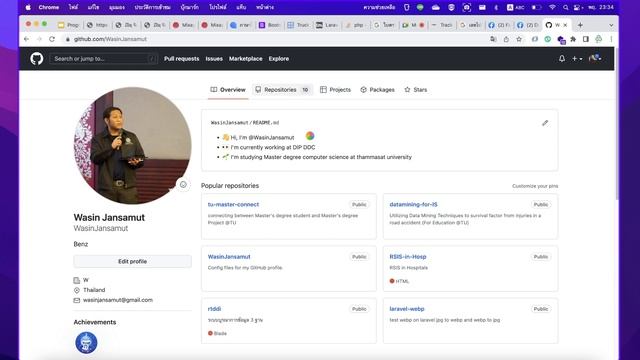This screenshot has width=640, height=360.
Task: Open the laravel-webp repository
Action: (x=407, y=309)
